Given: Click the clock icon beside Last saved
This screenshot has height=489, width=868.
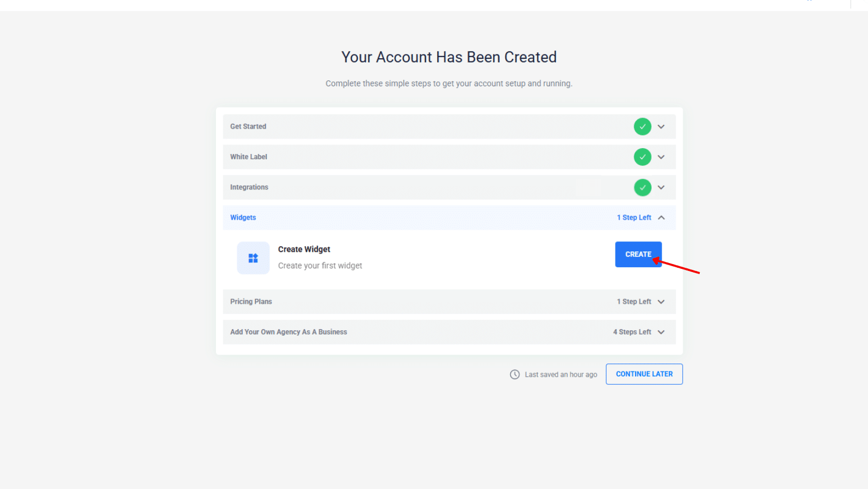Looking at the screenshot, I should pos(514,375).
